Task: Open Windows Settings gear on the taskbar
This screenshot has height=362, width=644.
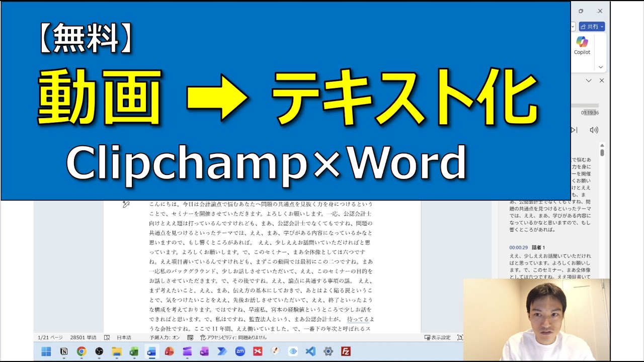Action: click(328, 351)
